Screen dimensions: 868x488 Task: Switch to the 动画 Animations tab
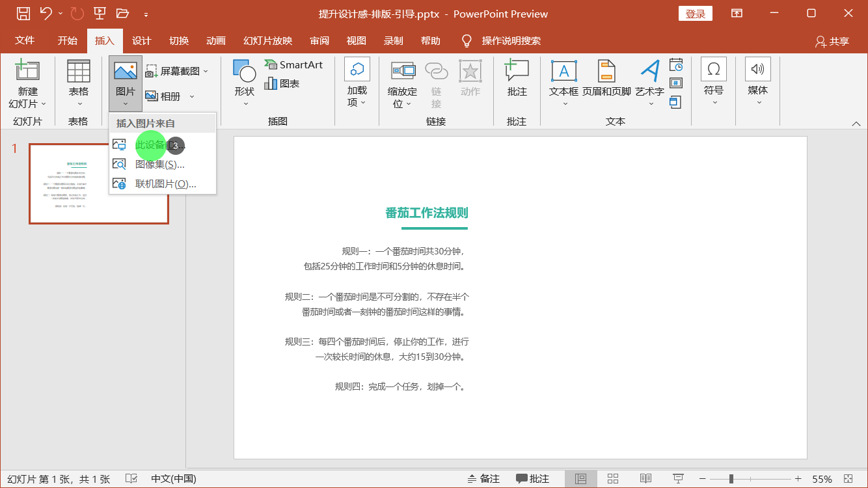[216, 40]
